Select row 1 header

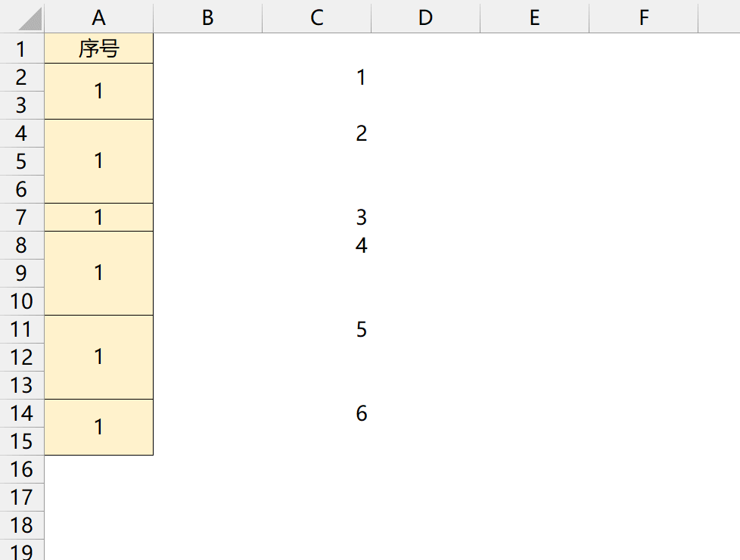pos(22,48)
